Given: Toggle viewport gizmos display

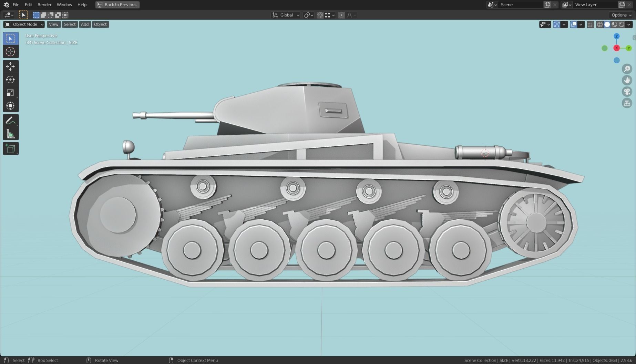Looking at the screenshot, I should (557, 24).
